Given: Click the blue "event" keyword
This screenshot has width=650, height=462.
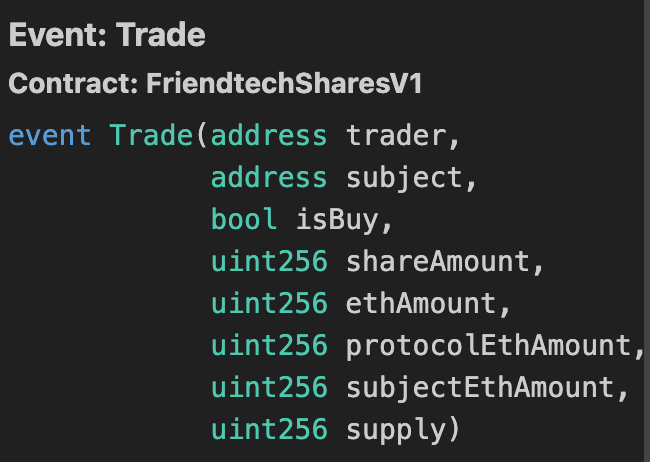Looking at the screenshot, I should point(50,135).
